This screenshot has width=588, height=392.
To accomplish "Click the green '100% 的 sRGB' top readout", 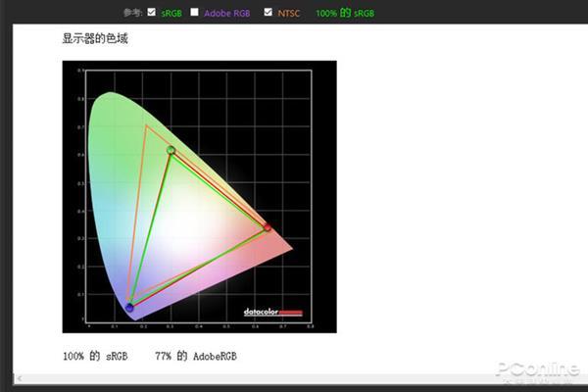I will (x=345, y=14).
